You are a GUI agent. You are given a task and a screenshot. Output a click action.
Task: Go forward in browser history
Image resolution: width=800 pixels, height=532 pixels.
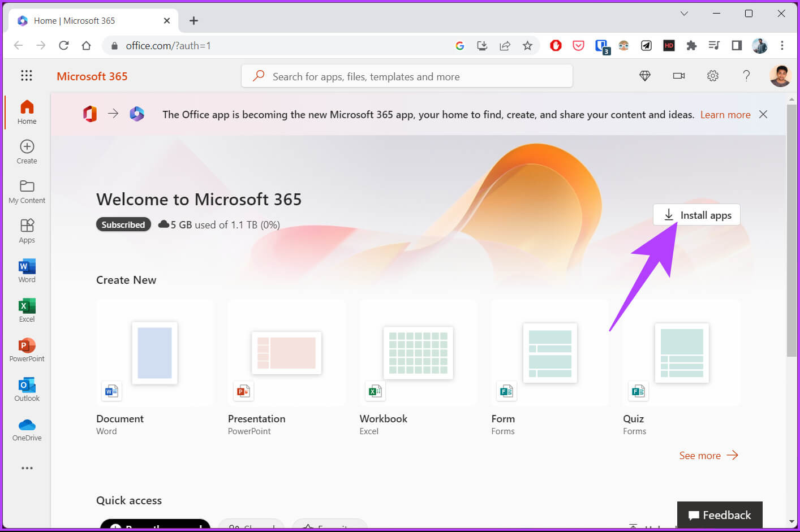[x=41, y=45]
